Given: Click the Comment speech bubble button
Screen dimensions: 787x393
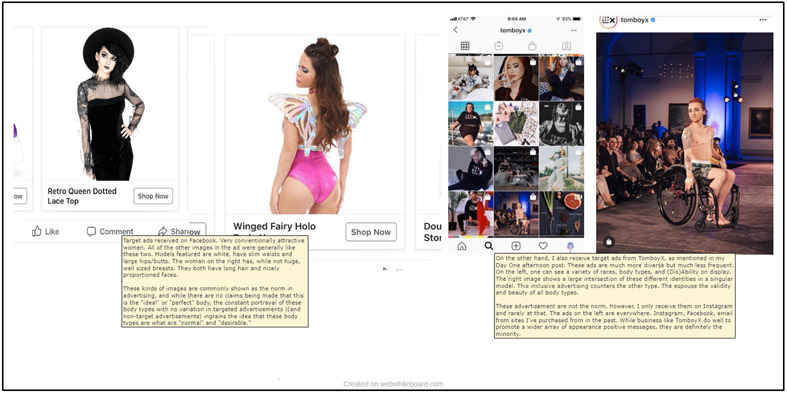Looking at the screenshot, I should coord(110,231).
